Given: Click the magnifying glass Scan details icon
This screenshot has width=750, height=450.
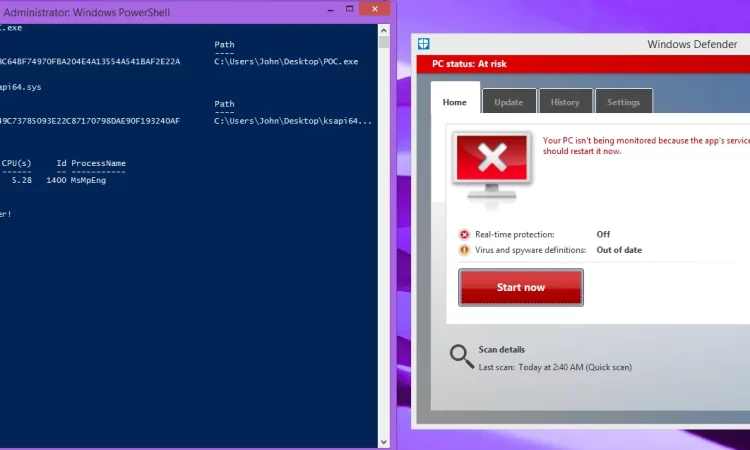Looking at the screenshot, I should (462, 357).
